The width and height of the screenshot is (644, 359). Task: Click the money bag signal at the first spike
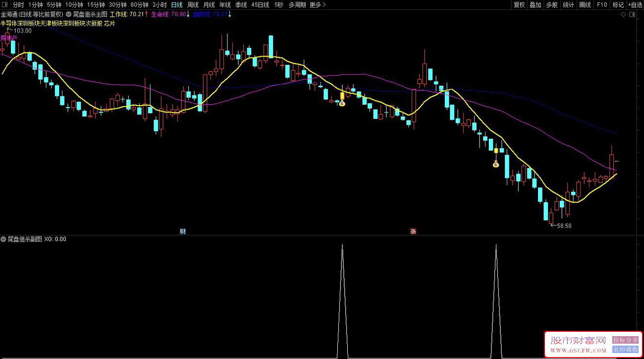pyautogui.click(x=342, y=104)
